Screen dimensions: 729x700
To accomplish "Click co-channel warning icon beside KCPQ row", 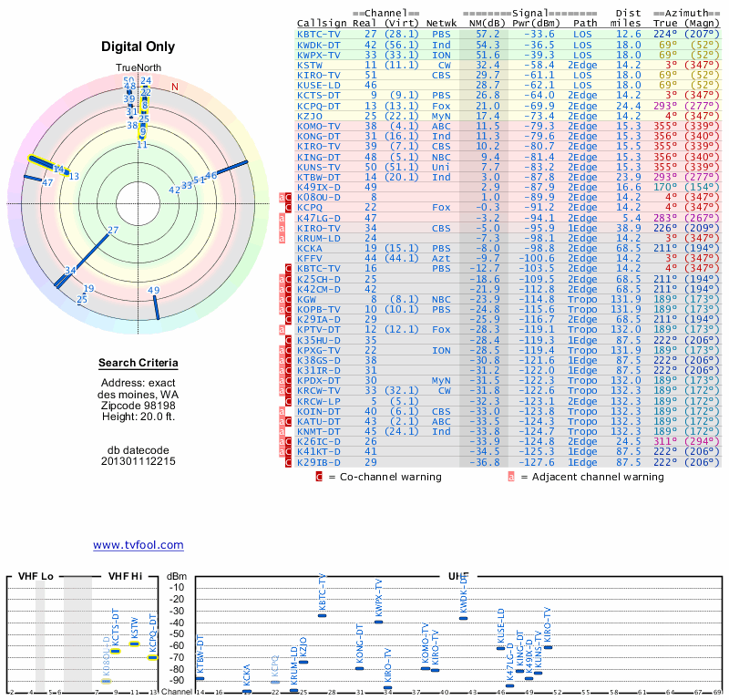I will (x=289, y=208).
